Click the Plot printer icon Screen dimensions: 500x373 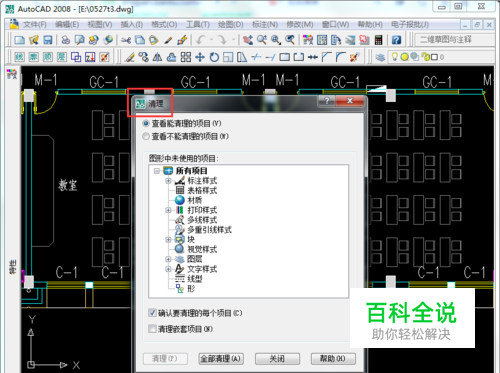66,40
